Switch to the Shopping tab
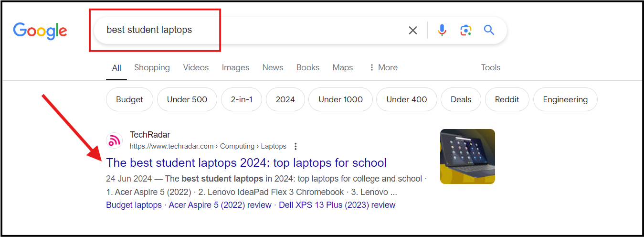This screenshot has height=237, width=644. 152,67
